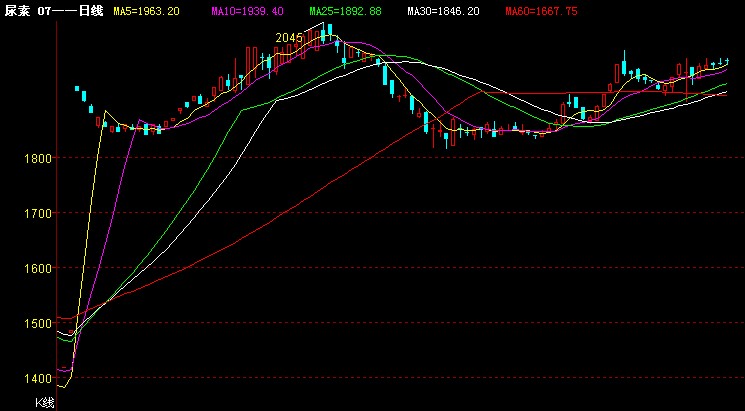This screenshot has height=411, width=745.
Task: Click the 1400 price axis label
Action: tap(38, 378)
